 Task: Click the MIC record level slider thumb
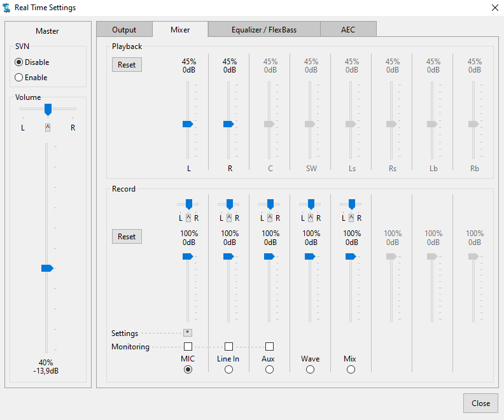tap(188, 256)
